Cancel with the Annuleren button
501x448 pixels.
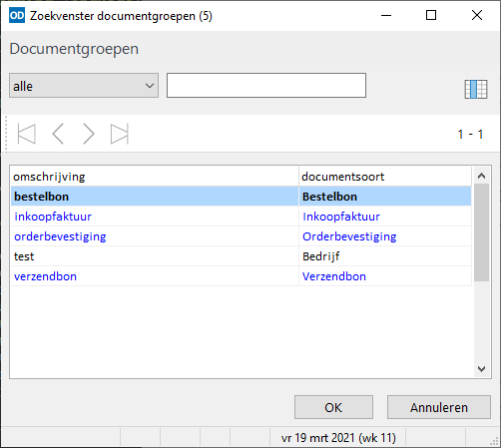439,407
